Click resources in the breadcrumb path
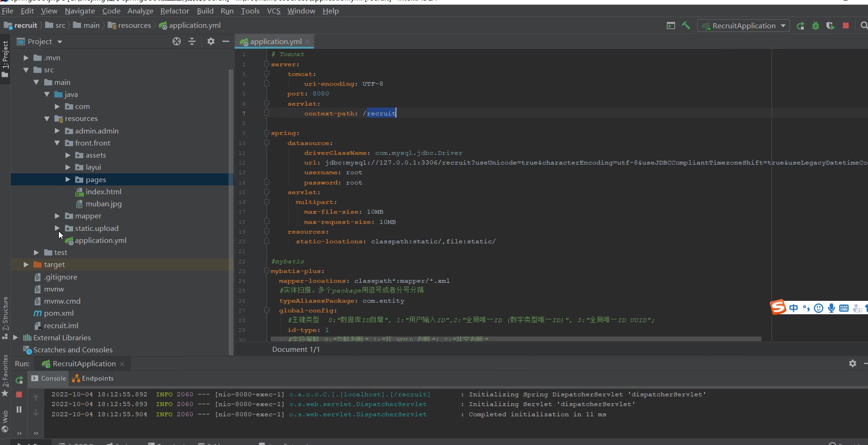This screenshot has width=868, height=445. (x=134, y=25)
